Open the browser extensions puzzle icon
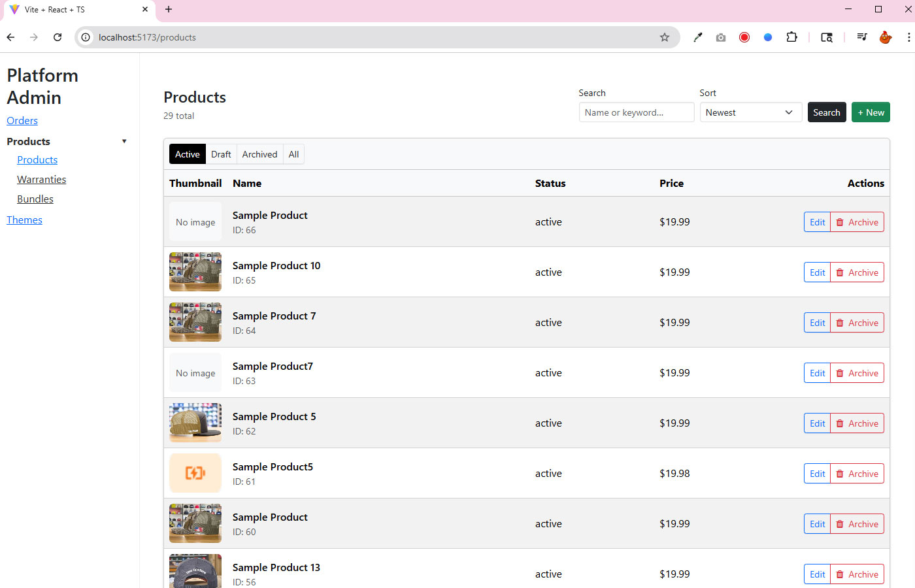The height and width of the screenshot is (588, 915). (x=791, y=37)
